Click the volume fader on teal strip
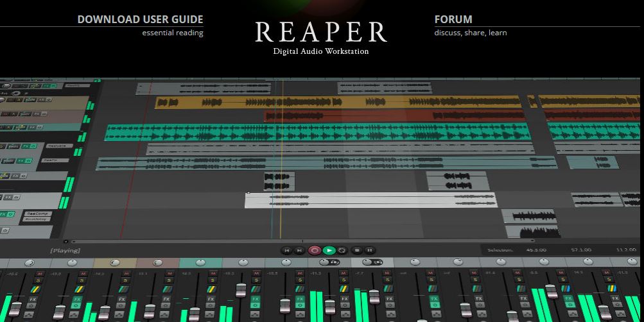 tap(195, 314)
